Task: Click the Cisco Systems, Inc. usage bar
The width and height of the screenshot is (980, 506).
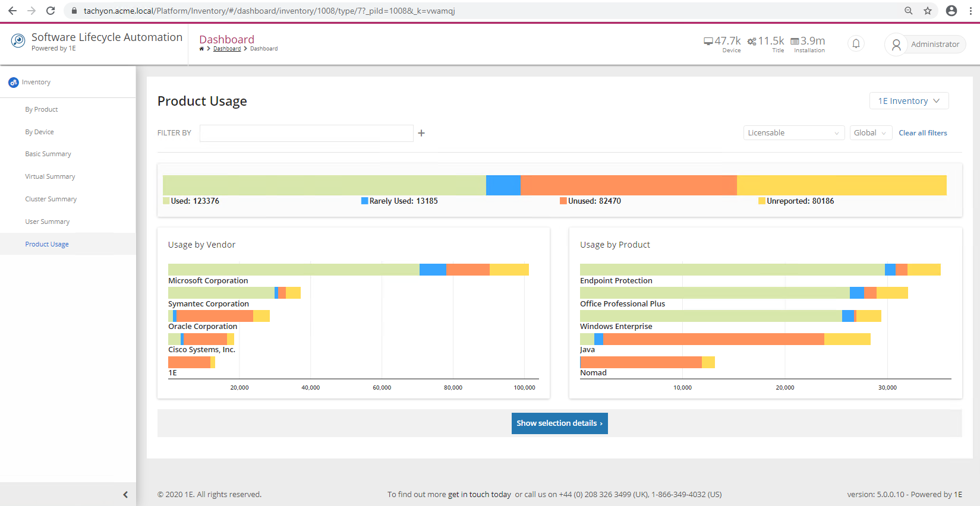Action: [x=201, y=339]
